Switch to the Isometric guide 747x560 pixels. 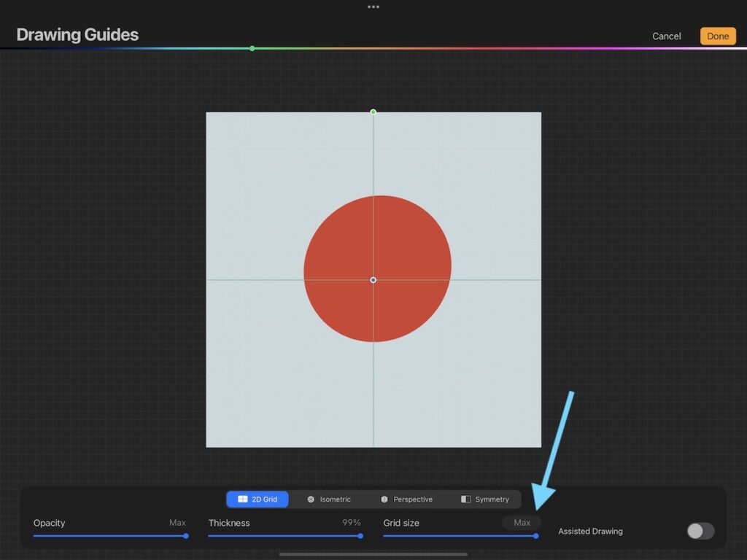coord(311,499)
